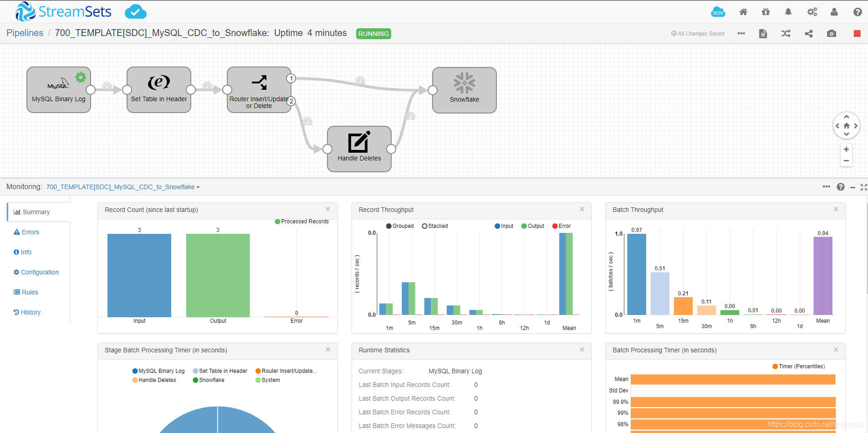
Task: Toggle Input series in Record Throughput
Action: click(504, 226)
